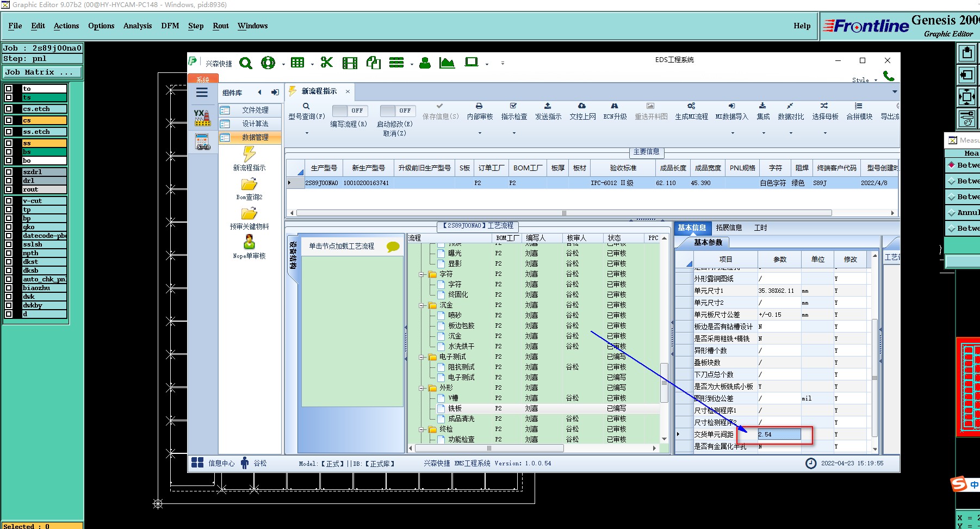This screenshot has width=980, height=529.
Task: Collapse the 外形 tree node
Action: point(422,388)
